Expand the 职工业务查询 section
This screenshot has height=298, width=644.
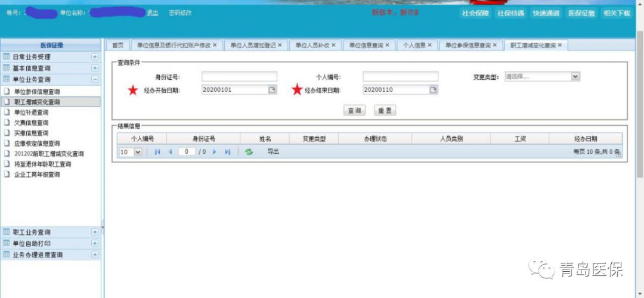(95, 232)
